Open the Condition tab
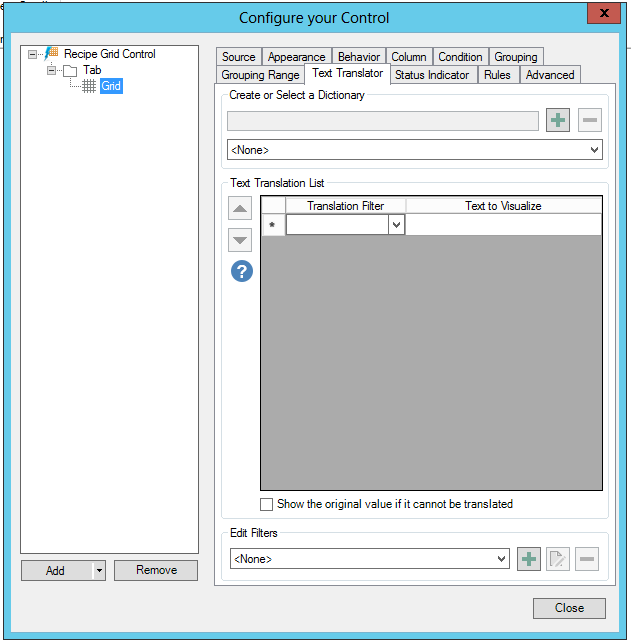Viewport: 631px width, 642px height. (x=460, y=57)
